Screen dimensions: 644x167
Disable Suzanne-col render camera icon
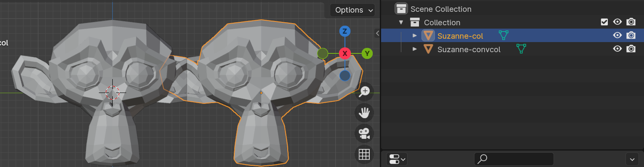pos(631,35)
